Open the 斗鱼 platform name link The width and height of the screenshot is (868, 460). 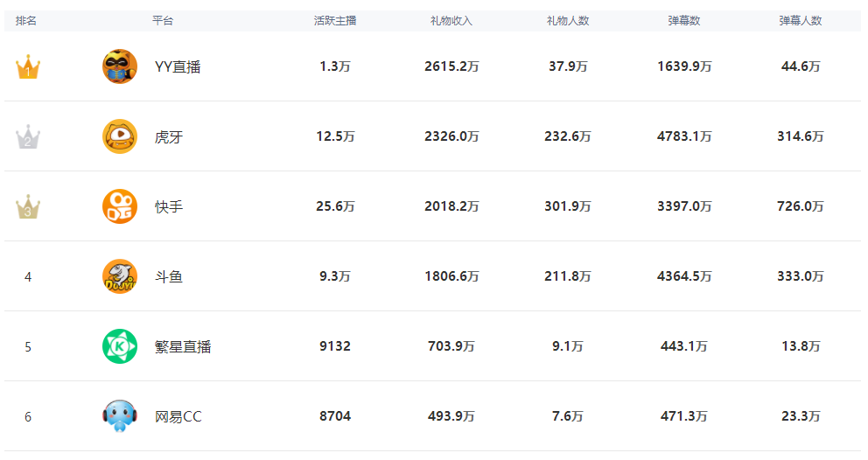169,276
